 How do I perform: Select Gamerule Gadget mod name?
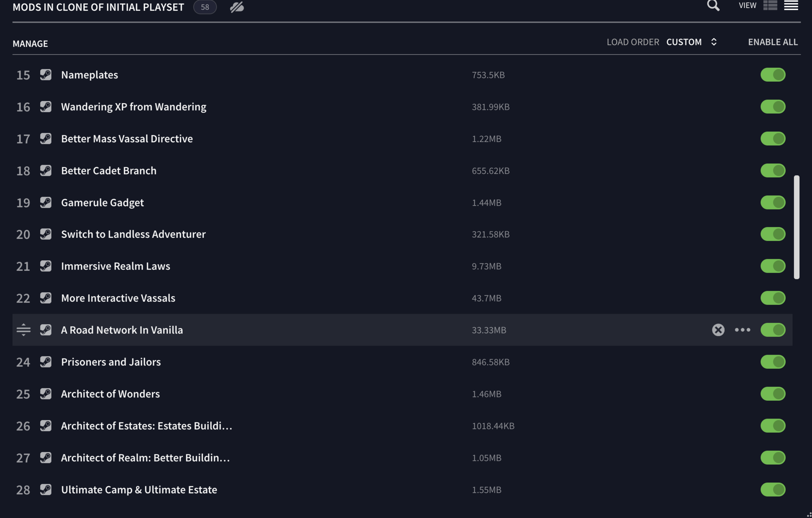(102, 202)
